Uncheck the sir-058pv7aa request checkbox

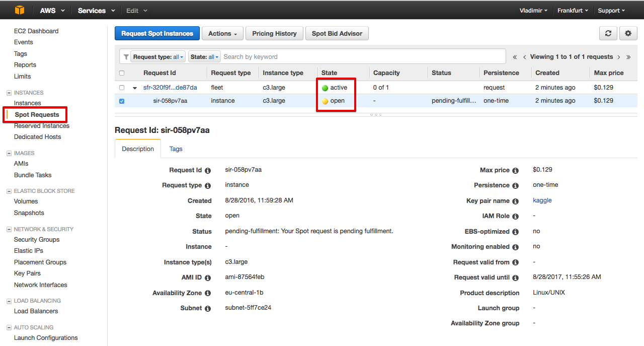pyautogui.click(x=122, y=101)
